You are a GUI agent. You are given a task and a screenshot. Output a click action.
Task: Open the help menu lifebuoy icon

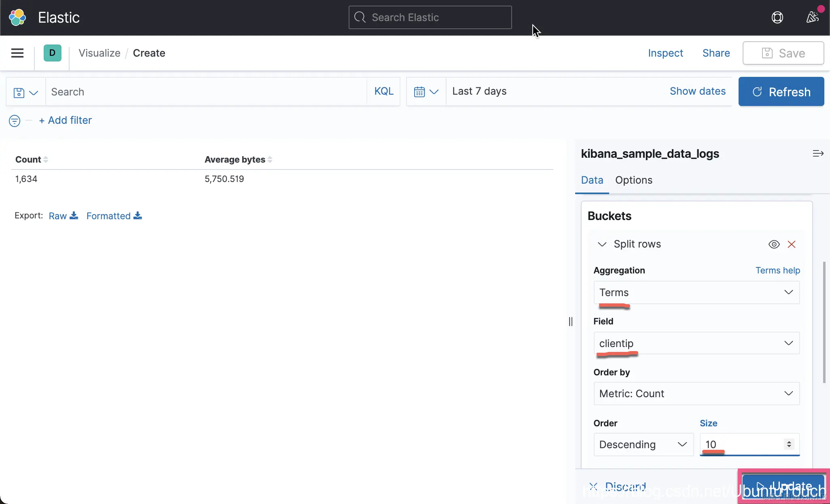(777, 17)
